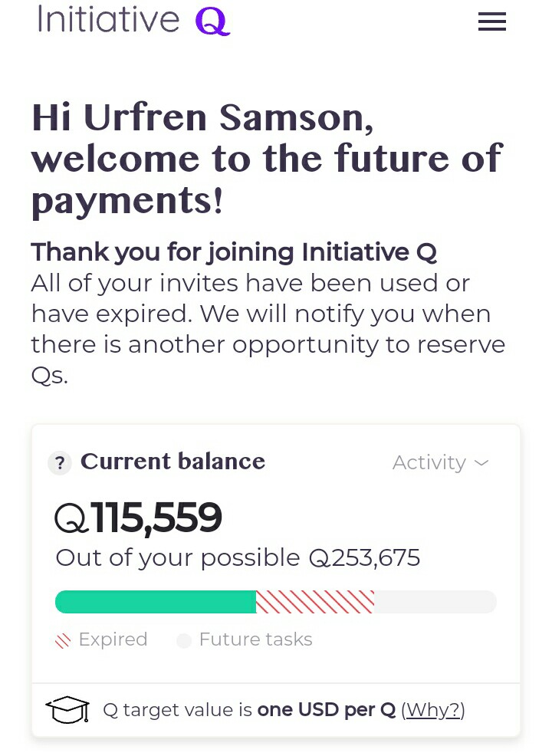Image resolution: width=552 pixels, height=756 pixels.
Task: Click the possible Q253,675 text
Action: coord(310,558)
